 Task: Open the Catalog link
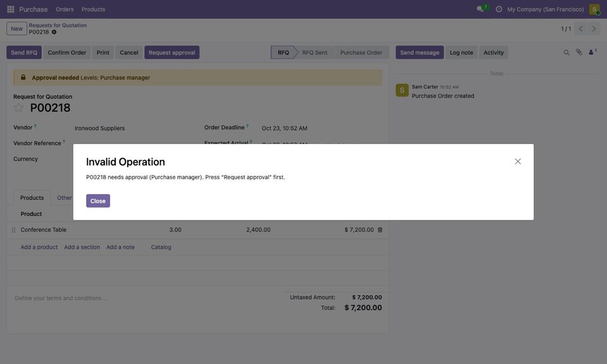point(161,247)
